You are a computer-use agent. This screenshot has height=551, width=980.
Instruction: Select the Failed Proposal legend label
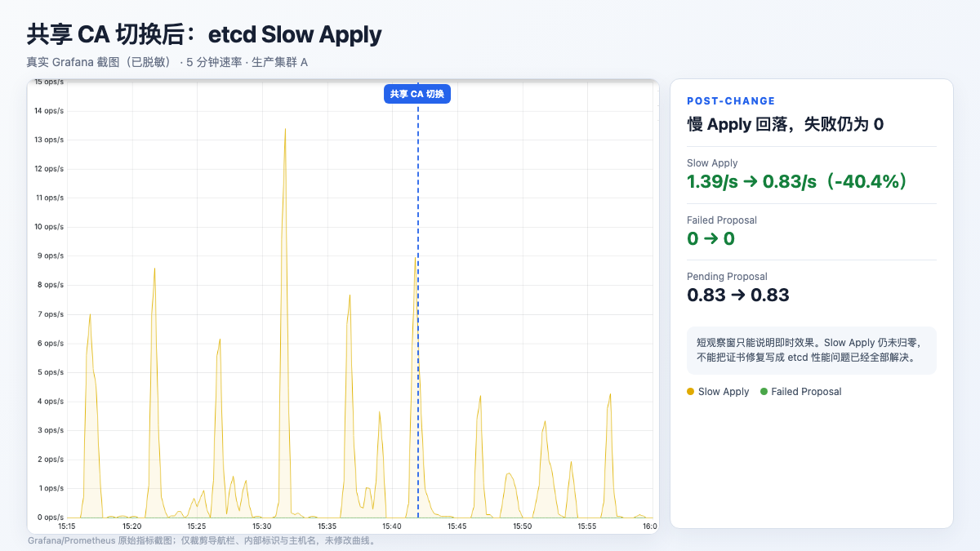pos(806,392)
